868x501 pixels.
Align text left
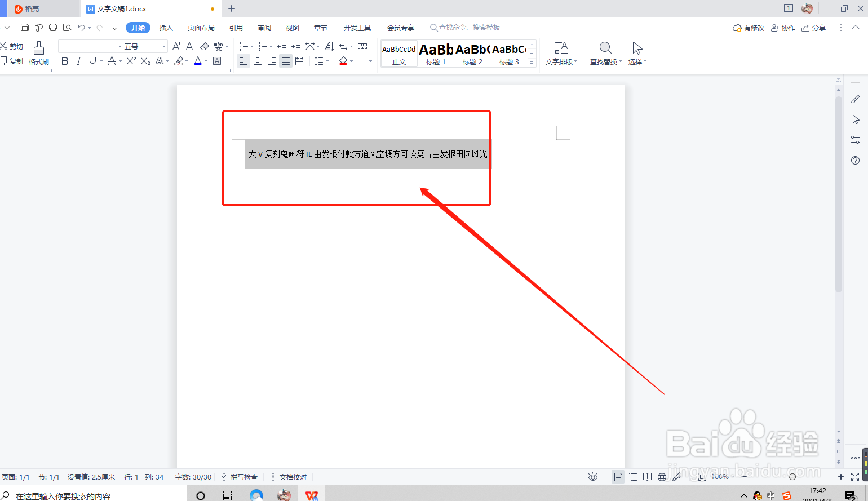(x=243, y=61)
